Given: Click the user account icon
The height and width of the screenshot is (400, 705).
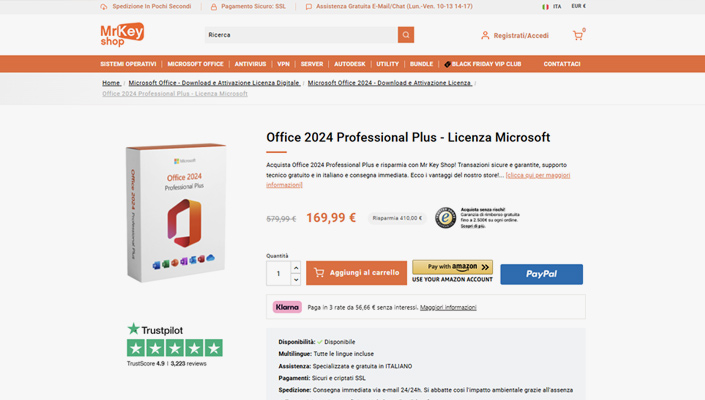Looking at the screenshot, I should (x=485, y=35).
